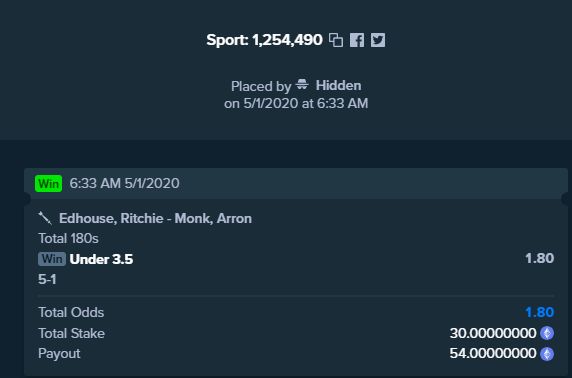Click the 5-1 score result
Image resolution: width=572 pixels, height=378 pixels.
coord(47,279)
